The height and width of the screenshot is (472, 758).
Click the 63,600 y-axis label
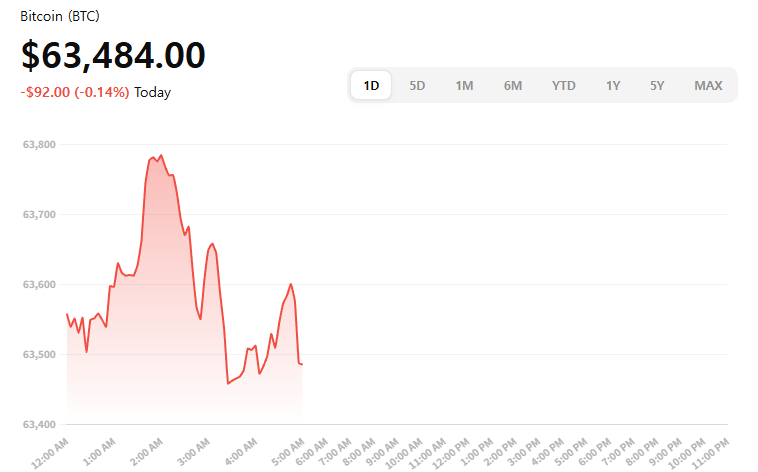pos(39,284)
